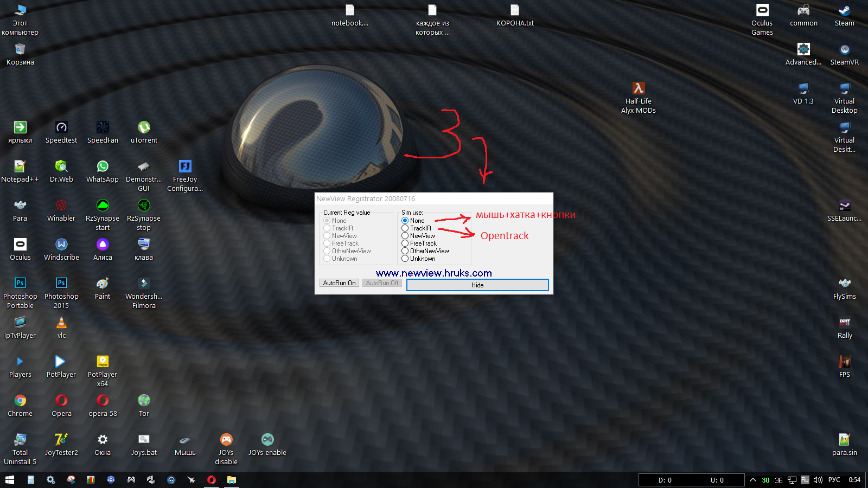
Task: Expand the system tray hidden icons arrow
Action: (x=752, y=480)
